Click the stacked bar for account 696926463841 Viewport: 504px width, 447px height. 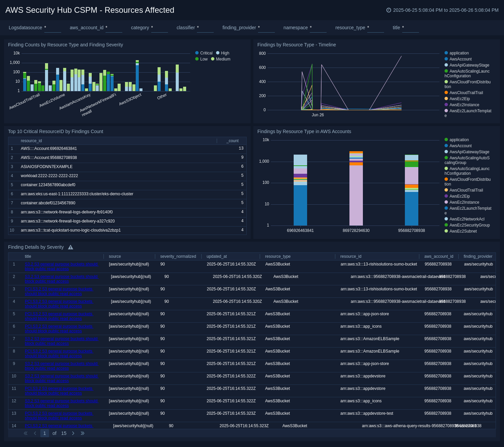point(300,190)
